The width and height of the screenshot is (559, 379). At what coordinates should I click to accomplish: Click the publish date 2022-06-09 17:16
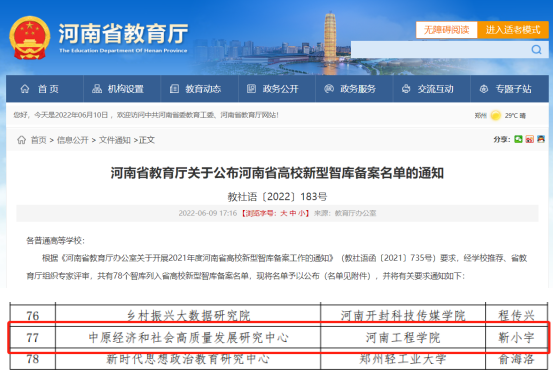coord(208,213)
